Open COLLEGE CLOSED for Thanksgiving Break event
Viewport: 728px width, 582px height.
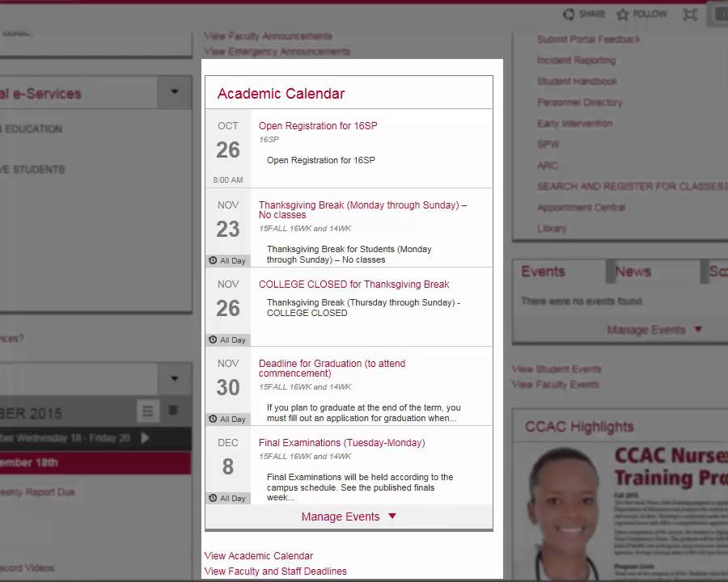point(353,284)
